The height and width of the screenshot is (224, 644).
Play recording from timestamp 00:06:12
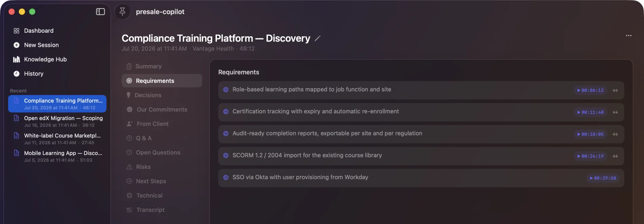coord(590,90)
